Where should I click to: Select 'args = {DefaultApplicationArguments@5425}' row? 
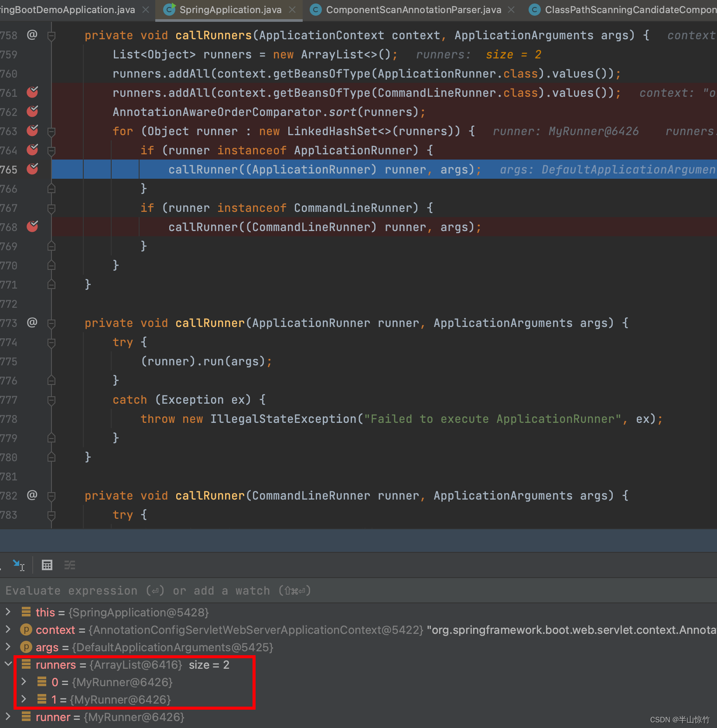pyautogui.click(x=358, y=647)
